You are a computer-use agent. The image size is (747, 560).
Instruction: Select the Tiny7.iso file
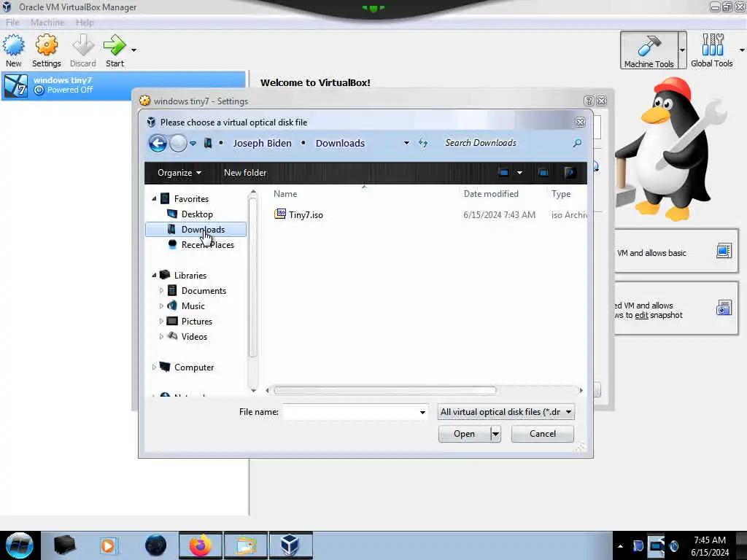coord(305,215)
